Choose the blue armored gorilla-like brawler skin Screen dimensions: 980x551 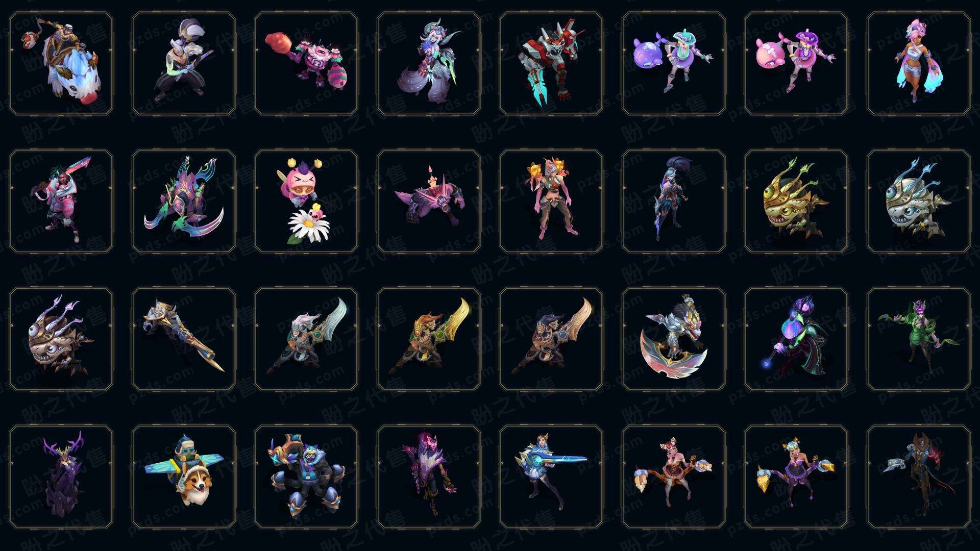tap(306, 477)
